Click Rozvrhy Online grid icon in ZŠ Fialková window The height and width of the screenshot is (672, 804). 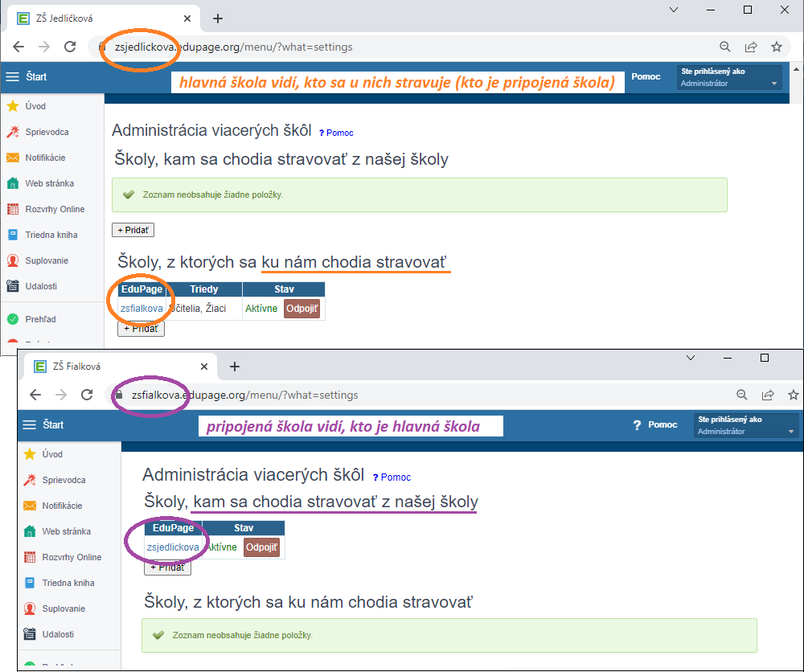tap(30, 557)
